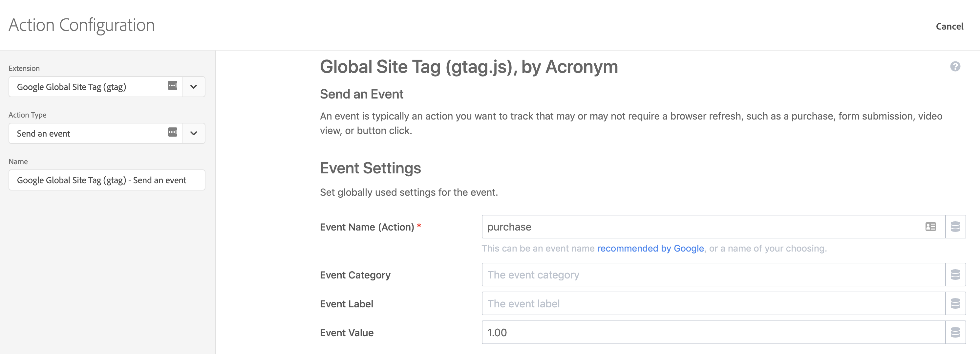Open the contact card icon in Event Name field
This screenshot has height=354, width=980.
point(930,227)
